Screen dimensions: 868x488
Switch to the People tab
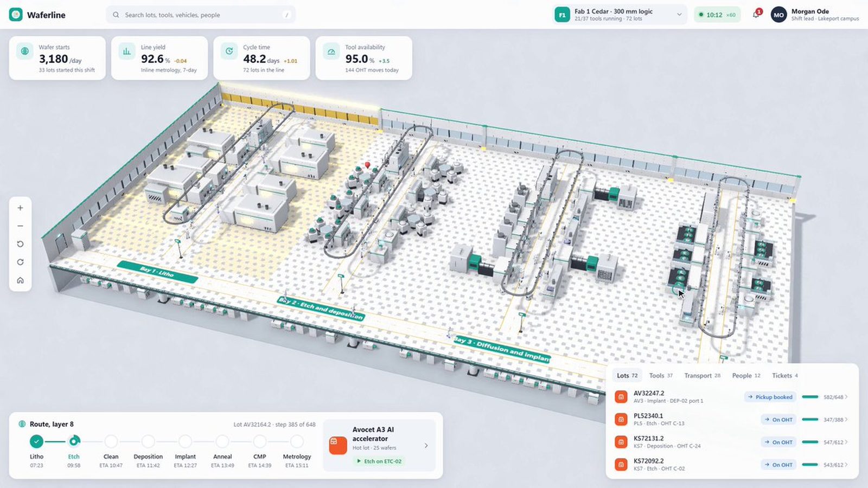tap(746, 375)
